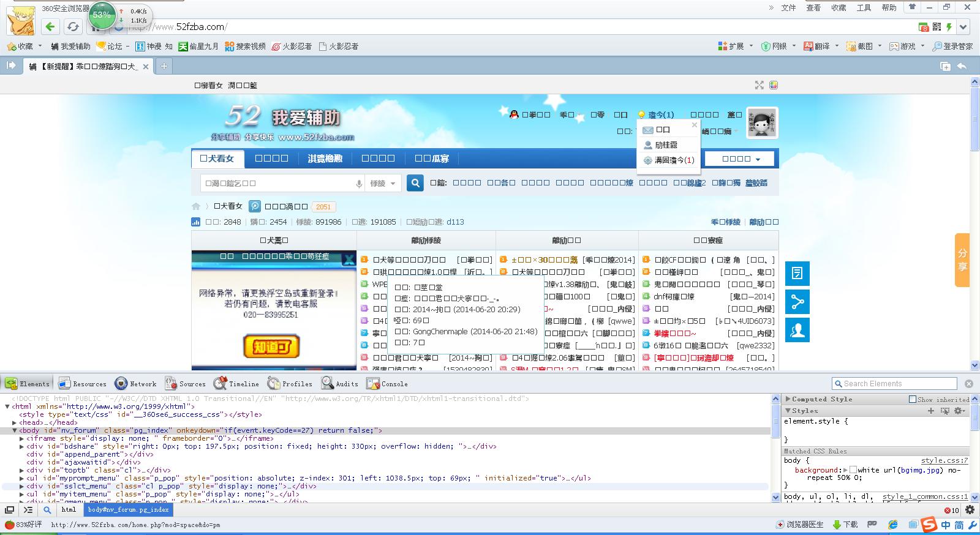Expand the <head> node in the DOM tree
This screenshot has width=980, height=535.
tap(15, 422)
